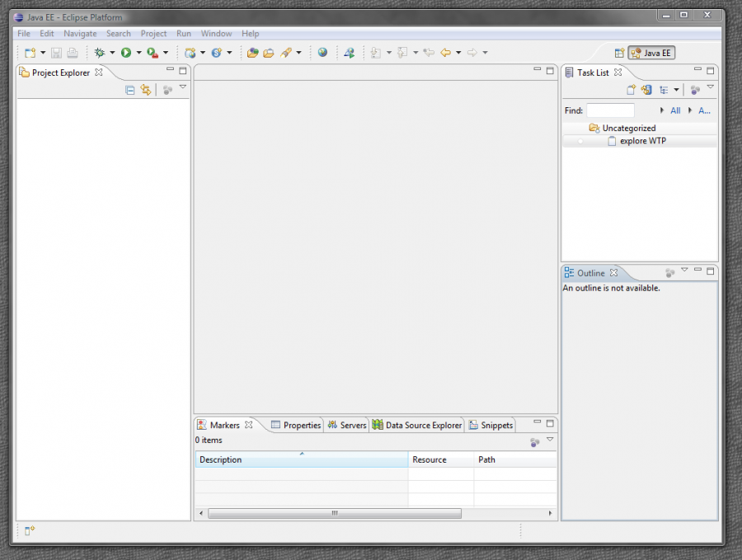Toggle categorized view in Task List

(x=665, y=89)
